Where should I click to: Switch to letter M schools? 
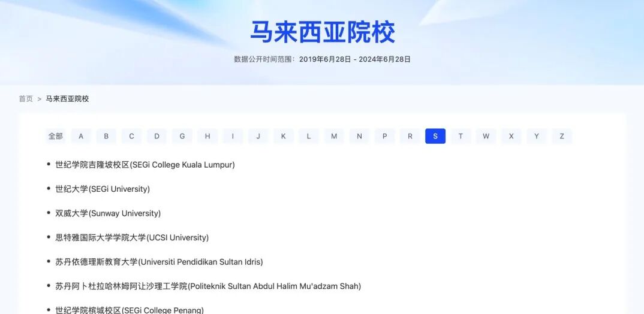click(334, 137)
